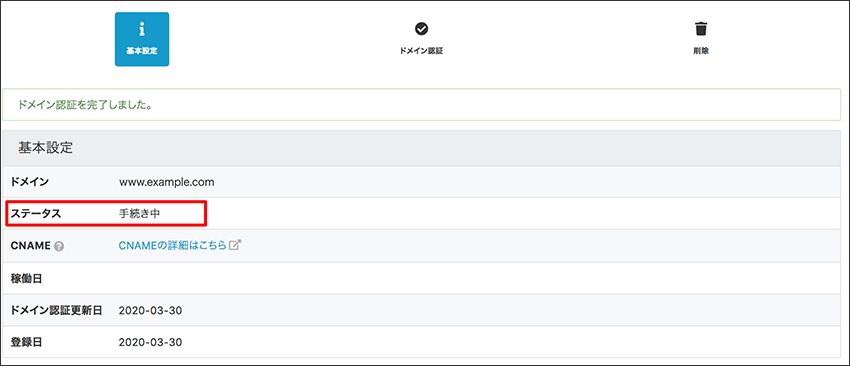Open the 削除 tab

[701, 39]
